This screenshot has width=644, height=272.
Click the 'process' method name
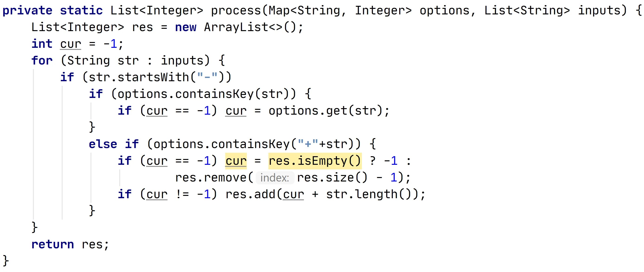tap(236, 10)
